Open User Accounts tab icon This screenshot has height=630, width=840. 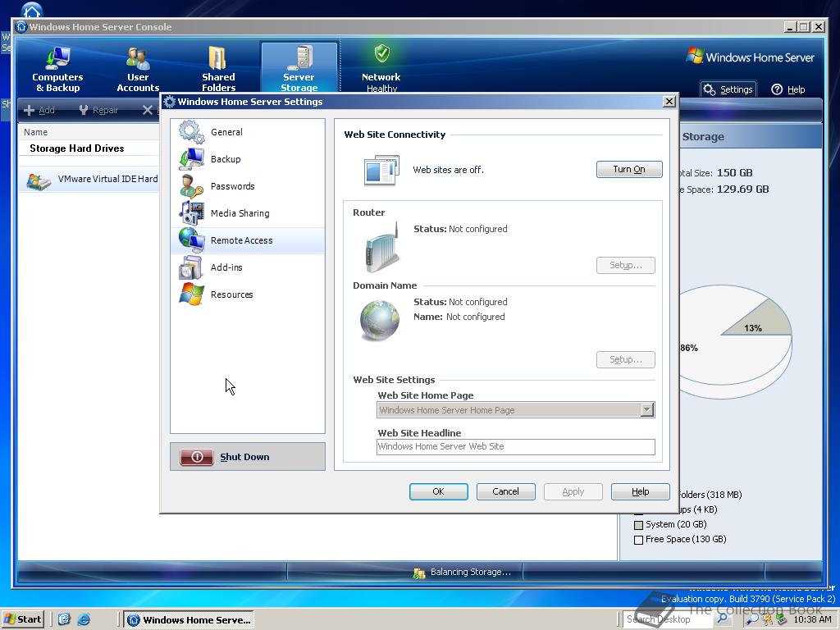tap(138, 58)
